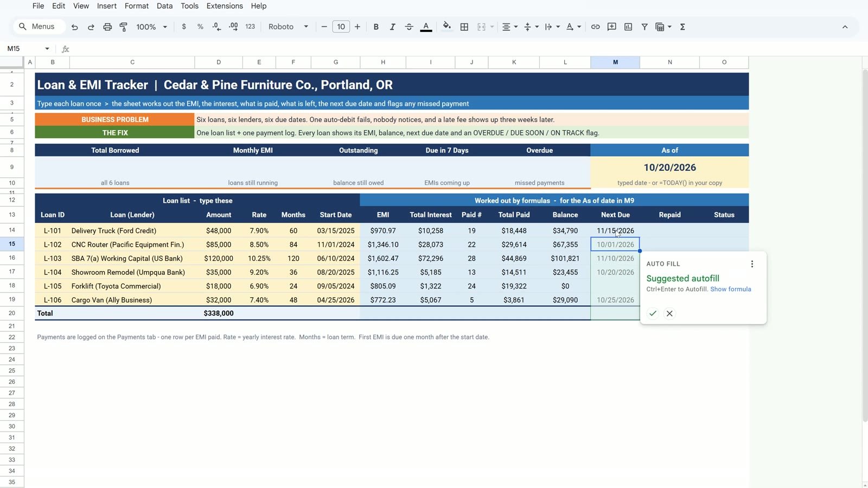Open the functions menu
The height and width of the screenshot is (488, 868).
pos(682,27)
